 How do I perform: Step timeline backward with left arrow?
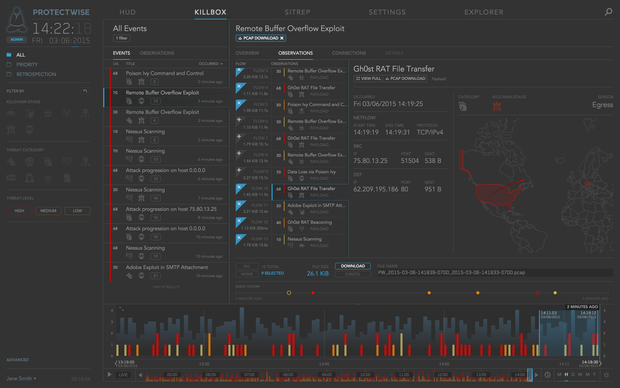point(140,375)
